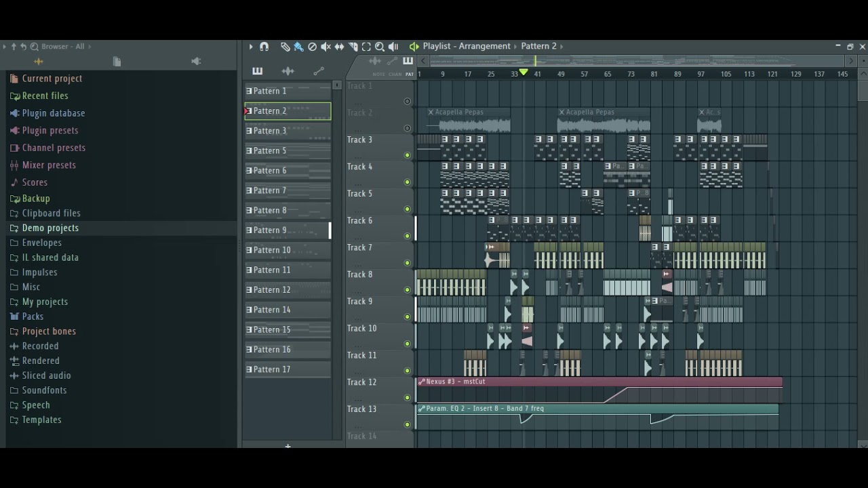Switch to the browser All tab
The height and width of the screenshot is (488, 868).
[39, 62]
